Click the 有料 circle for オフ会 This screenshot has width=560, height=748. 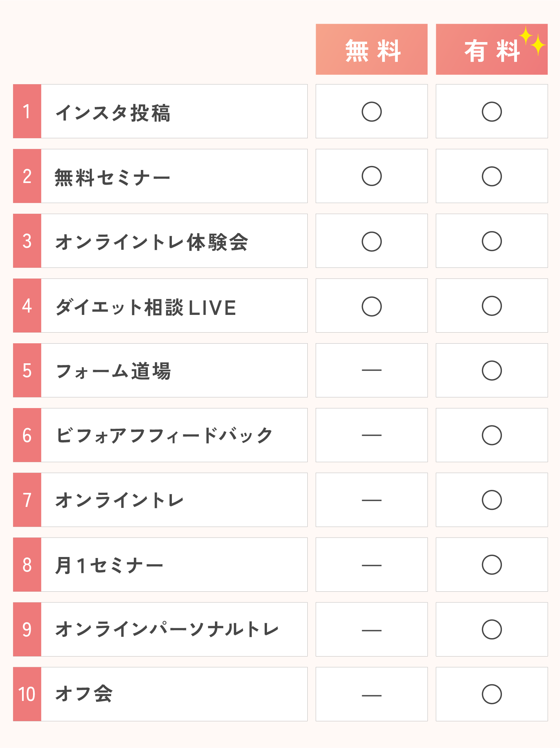coord(491,694)
